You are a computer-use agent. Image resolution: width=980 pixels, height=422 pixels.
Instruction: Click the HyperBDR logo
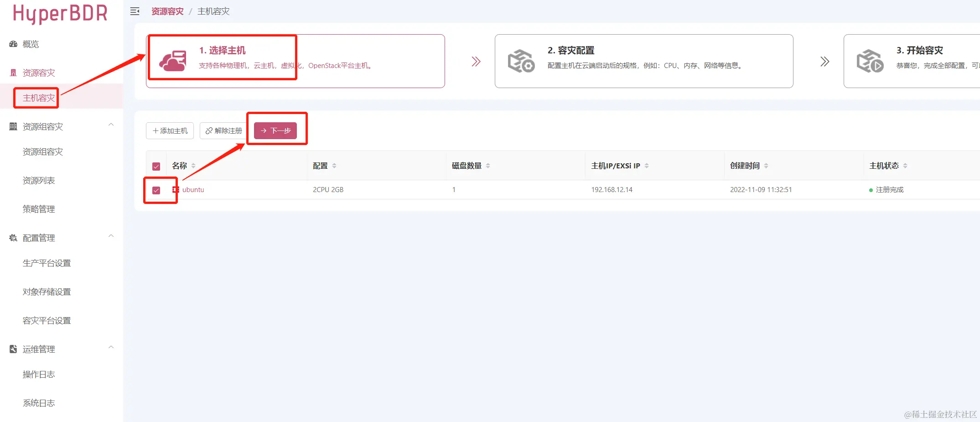coord(60,14)
